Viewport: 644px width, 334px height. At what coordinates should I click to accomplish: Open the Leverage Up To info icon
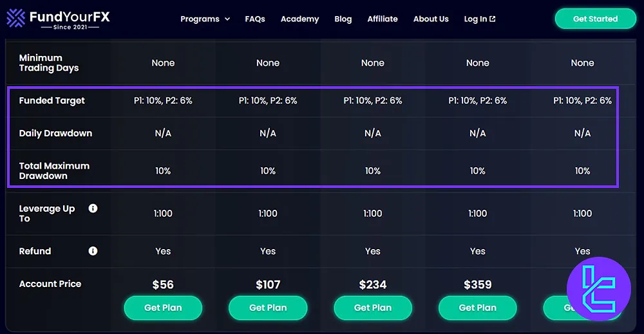(93, 209)
